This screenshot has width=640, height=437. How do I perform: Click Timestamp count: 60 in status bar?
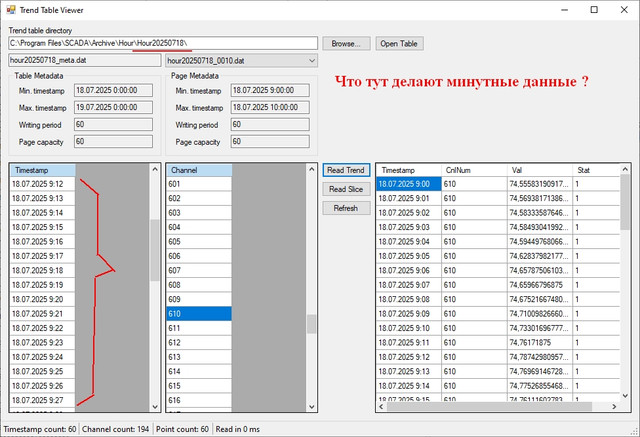coord(40,429)
